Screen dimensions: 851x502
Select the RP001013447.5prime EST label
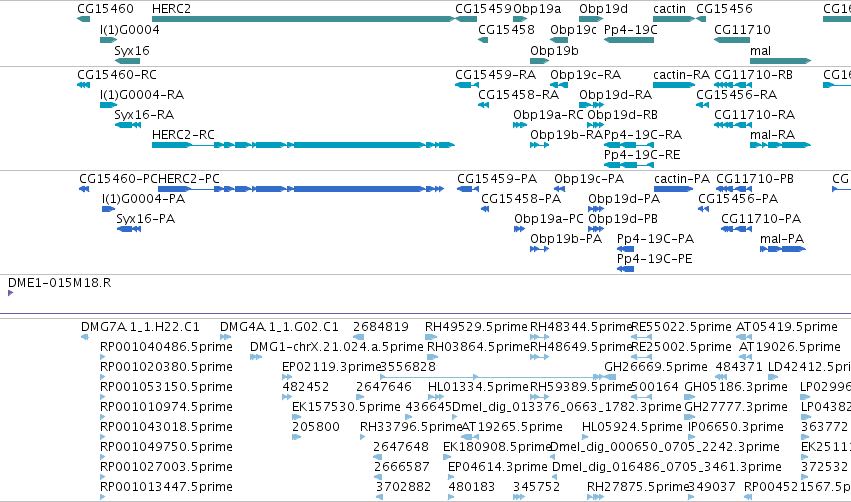pos(166,486)
